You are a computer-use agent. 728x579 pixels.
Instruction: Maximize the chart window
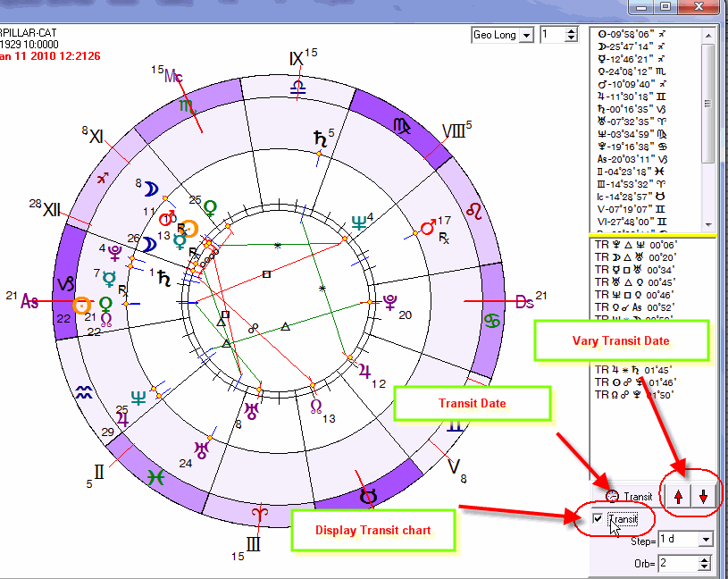664,6
